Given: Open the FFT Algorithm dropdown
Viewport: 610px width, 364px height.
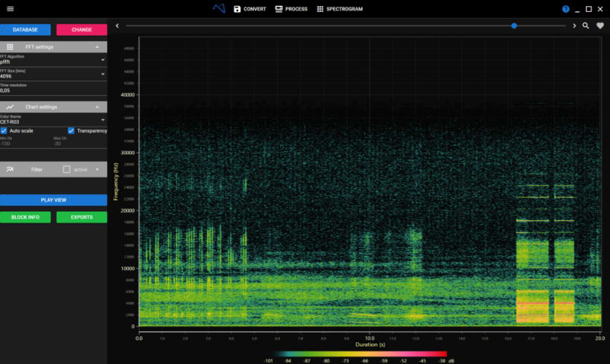Looking at the screenshot, I should click(x=54, y=60).
